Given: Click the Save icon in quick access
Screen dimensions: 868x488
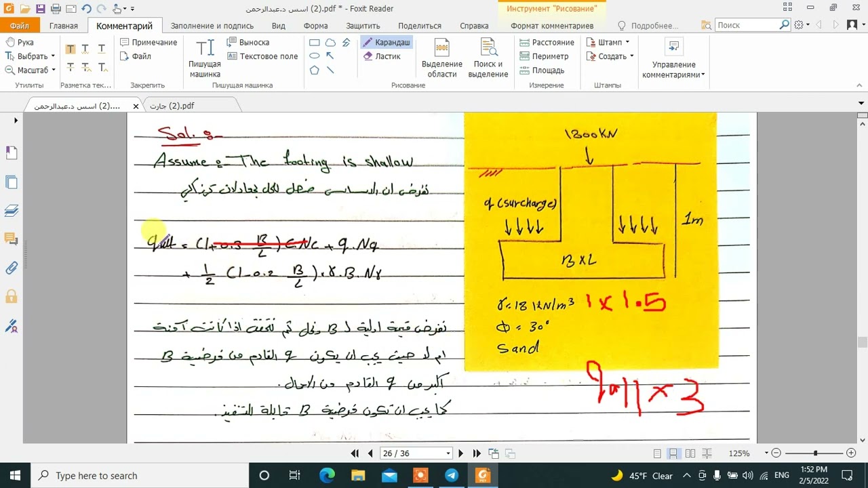Looking at the screenshot, I should [x=40, y=9].
